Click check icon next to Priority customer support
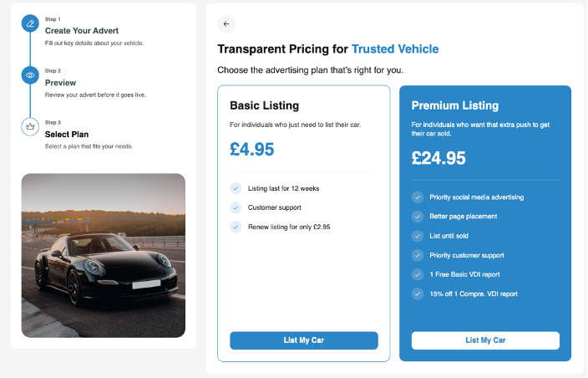588x378 pixels. click(x=418, y=255)
